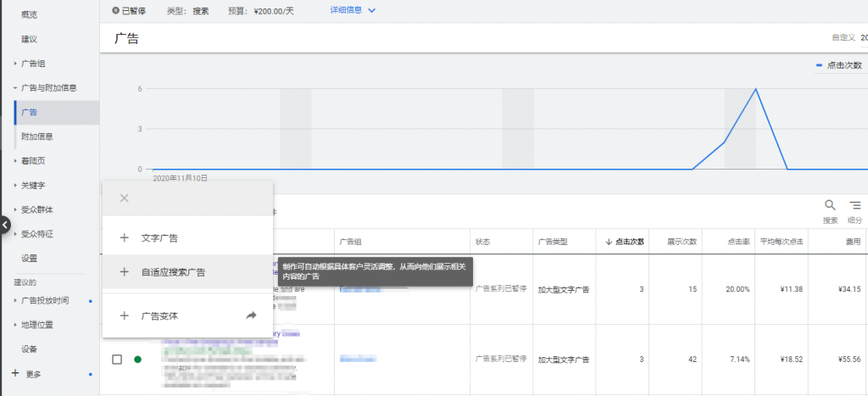Sort by the 点击次数 column header
Image resolution: width=868 pixels, height=396 pixels.
coord(625,242)
